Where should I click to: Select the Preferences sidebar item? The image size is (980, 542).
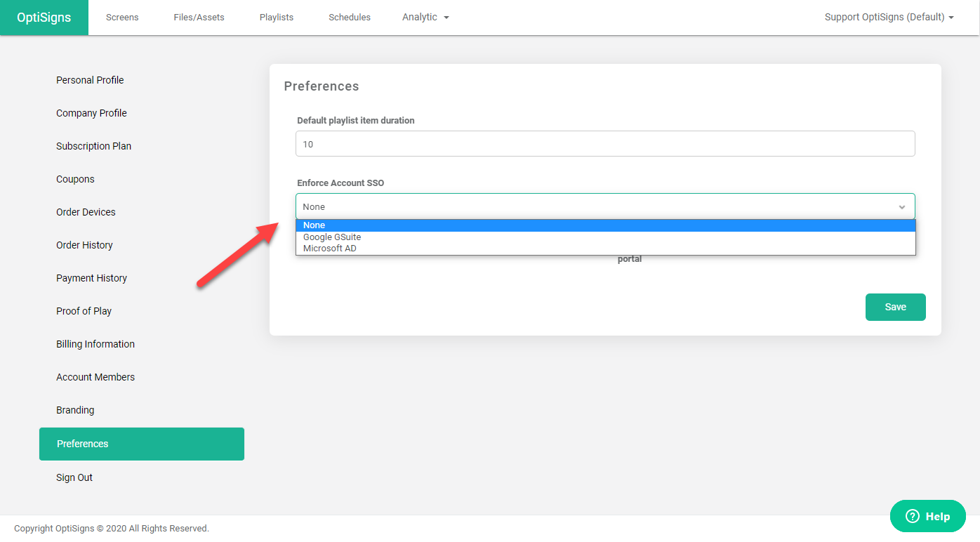(142, 444)
